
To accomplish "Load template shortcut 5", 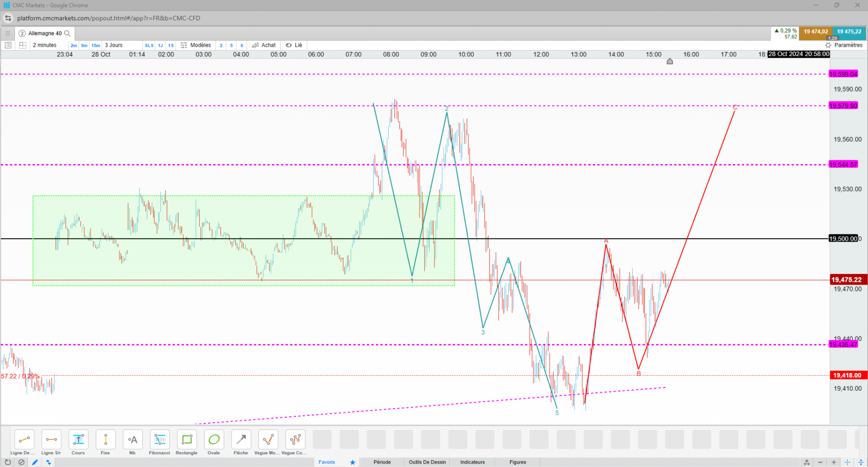I will click(231, 45).
